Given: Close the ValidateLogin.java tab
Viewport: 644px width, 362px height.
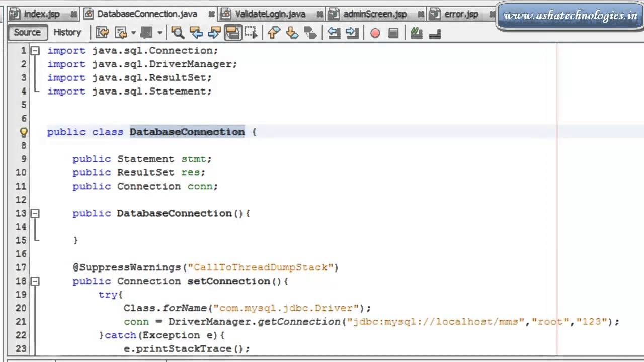Looking at the screenshot, I should pos(319,14).
